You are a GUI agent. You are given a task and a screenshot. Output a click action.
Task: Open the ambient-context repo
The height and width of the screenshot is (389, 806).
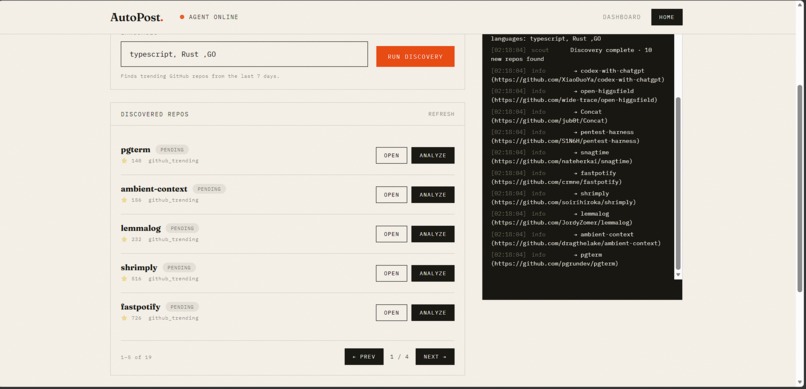point(391,195)
